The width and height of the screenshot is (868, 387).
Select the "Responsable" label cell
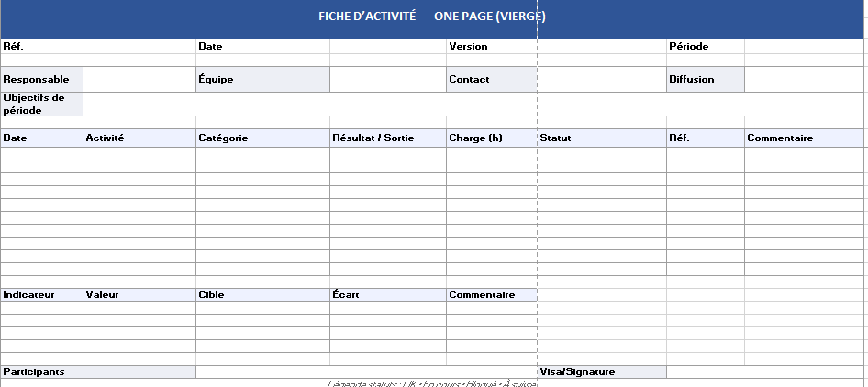pos(41,80)
